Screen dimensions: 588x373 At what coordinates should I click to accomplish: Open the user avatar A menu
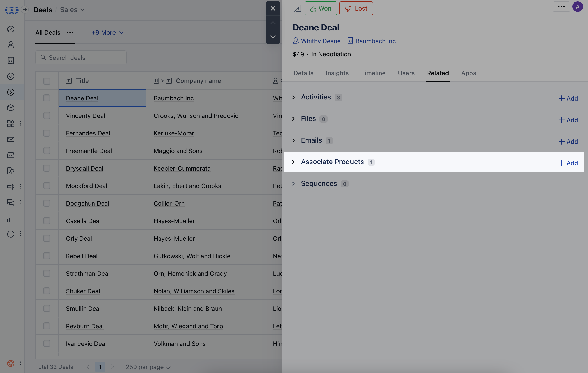coord(577,7)
